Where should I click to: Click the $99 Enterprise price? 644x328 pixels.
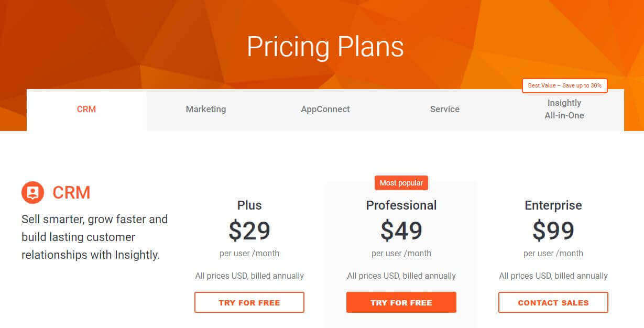553,231
